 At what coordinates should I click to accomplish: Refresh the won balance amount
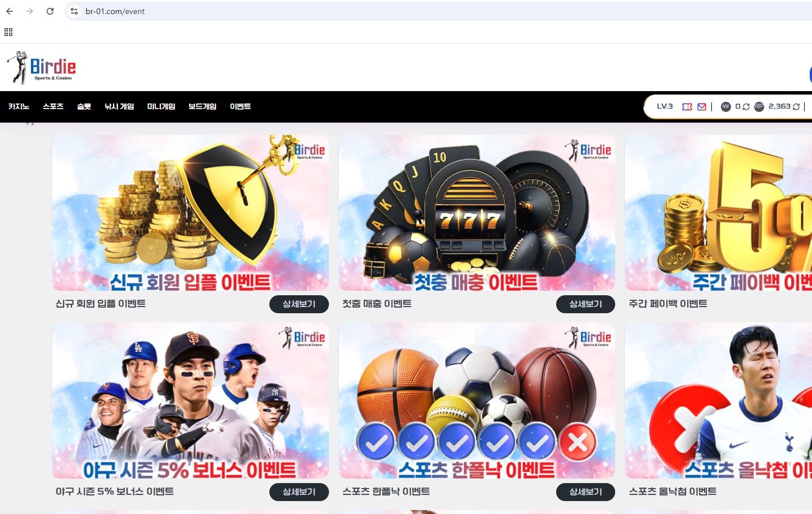point(746,107)
